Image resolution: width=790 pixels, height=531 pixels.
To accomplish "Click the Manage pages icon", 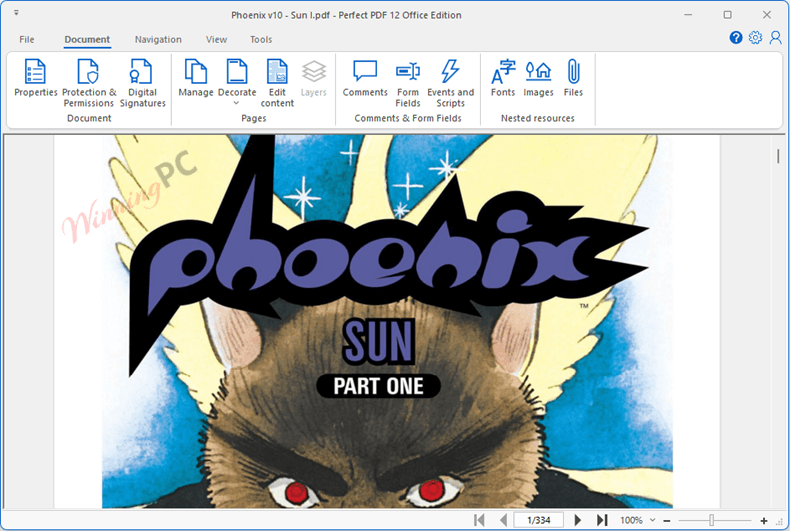I will (x=195, y=78).
